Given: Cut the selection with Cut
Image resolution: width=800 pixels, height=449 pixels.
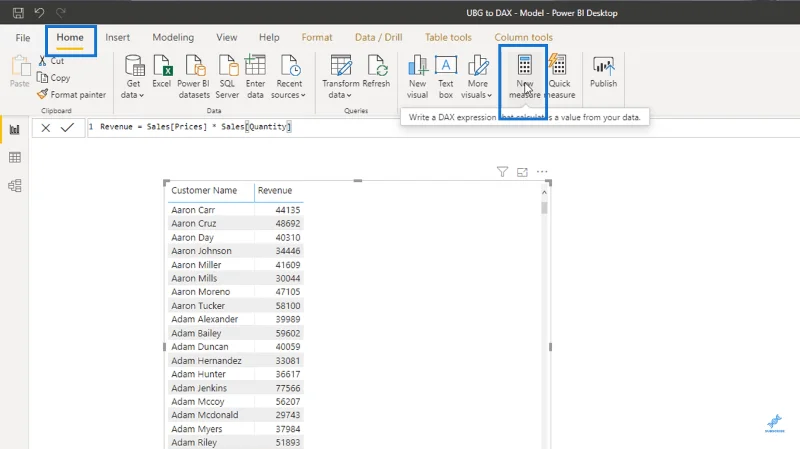Looking at the screenshot, I should 51,61.
